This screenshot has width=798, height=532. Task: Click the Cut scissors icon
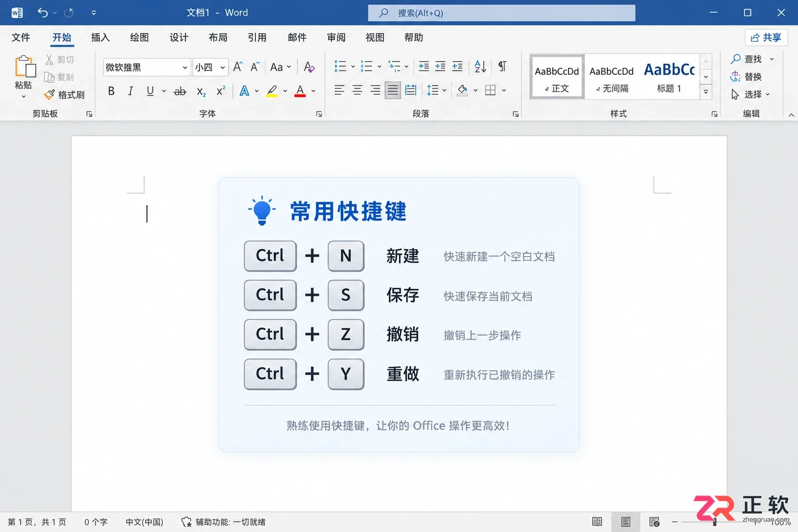click(x=49, y=59)
